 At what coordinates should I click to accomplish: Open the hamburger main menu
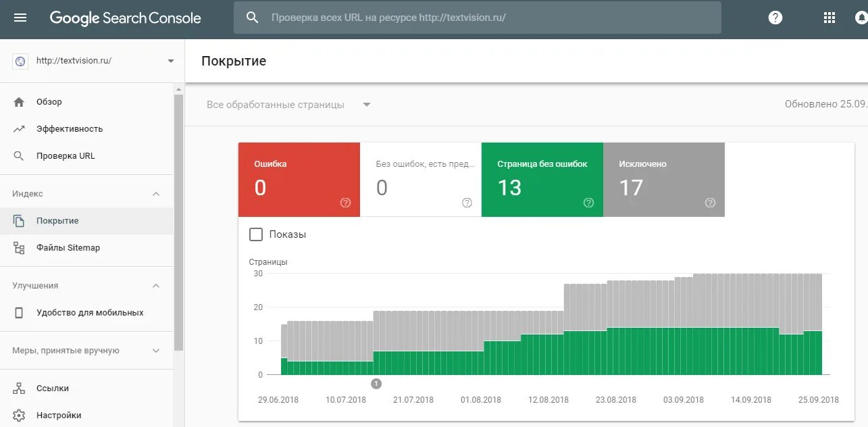pyautogui.click(x=20, y=18)
